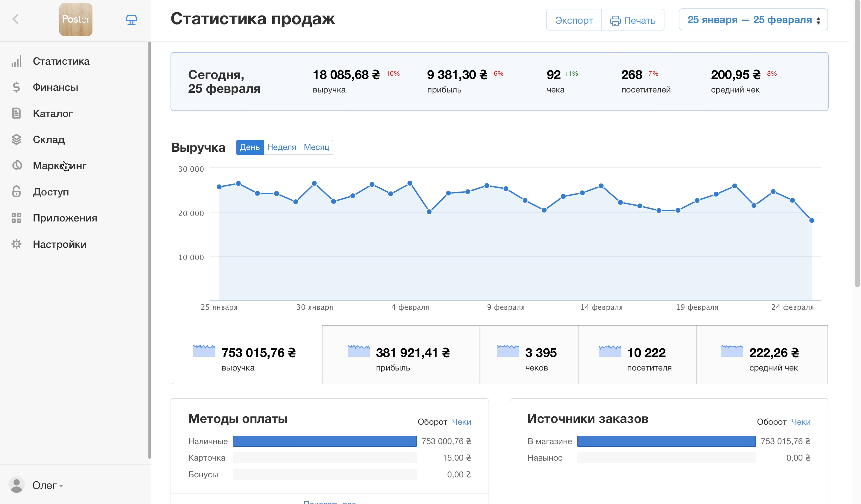
Task: Open Доступ via the padlock icon
Action: [16, 192]
